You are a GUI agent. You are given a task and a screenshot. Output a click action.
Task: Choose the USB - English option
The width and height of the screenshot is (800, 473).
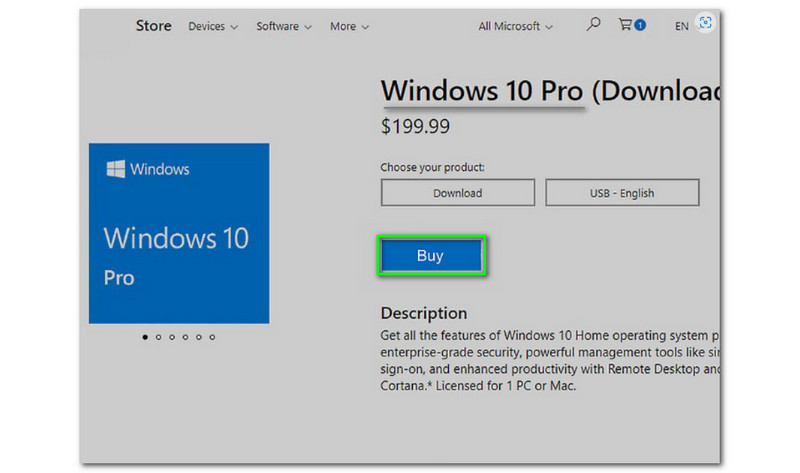(x=622, y=193)
